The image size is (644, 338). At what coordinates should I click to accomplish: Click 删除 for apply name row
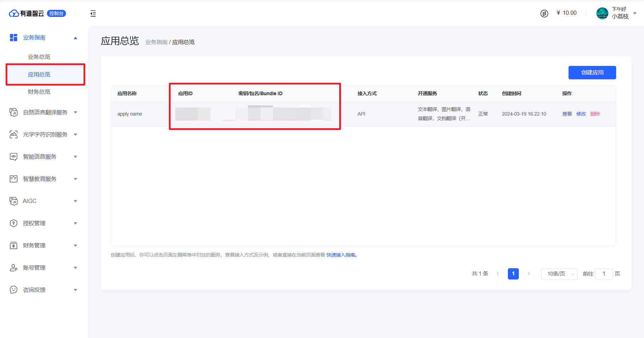coord(595,114)
